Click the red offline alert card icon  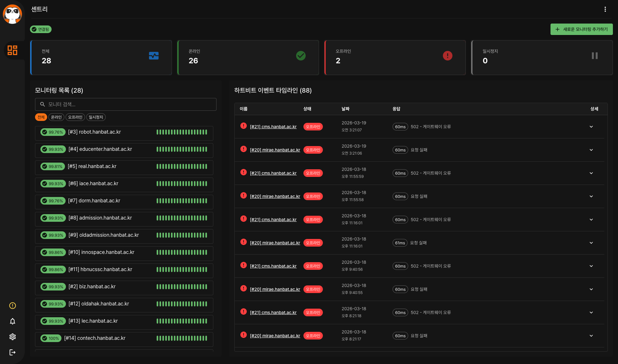click(x=447, y=56)
